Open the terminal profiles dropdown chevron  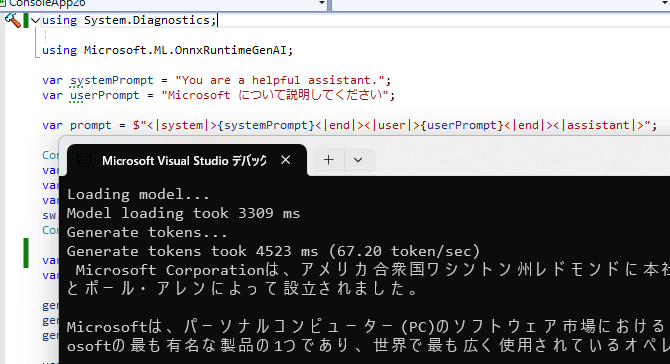pyautogui.click(x=358, y=160)
